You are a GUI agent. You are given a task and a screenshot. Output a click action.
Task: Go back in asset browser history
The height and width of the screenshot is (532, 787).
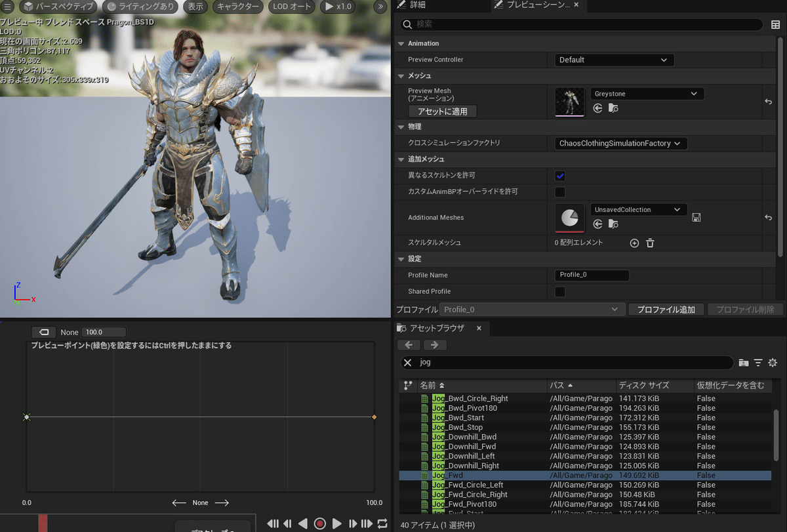click(x=409, y=345)
